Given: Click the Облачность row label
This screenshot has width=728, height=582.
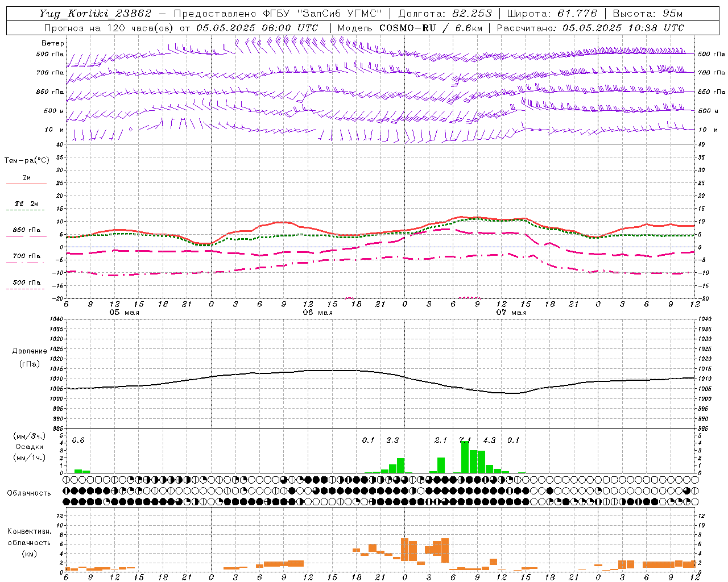Looking at the screenshot, I should point(29,493).
